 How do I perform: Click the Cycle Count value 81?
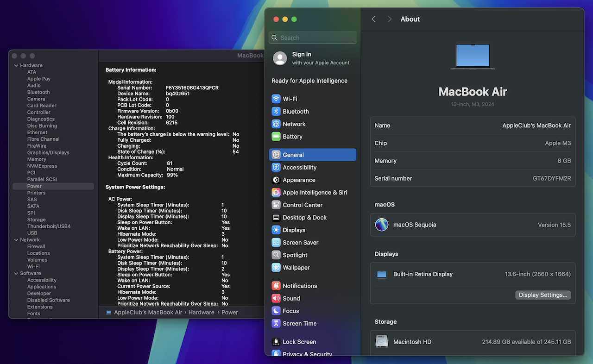click(x=170, y=163)
